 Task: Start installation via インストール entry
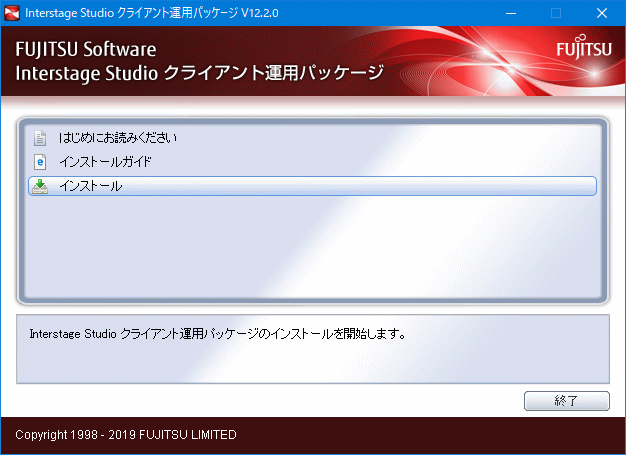click(312, 186)
